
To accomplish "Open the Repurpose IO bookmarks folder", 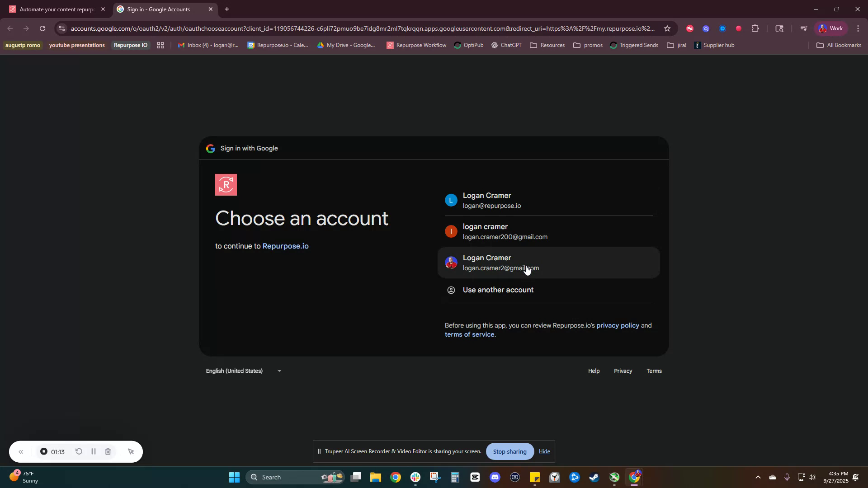I will click(x=130, y=45).
